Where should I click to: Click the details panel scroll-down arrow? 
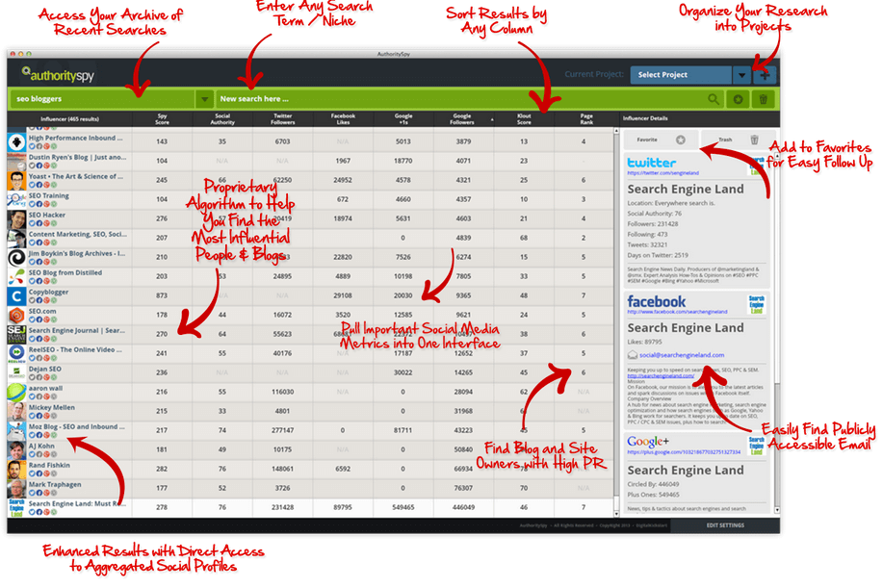(777, 510)
